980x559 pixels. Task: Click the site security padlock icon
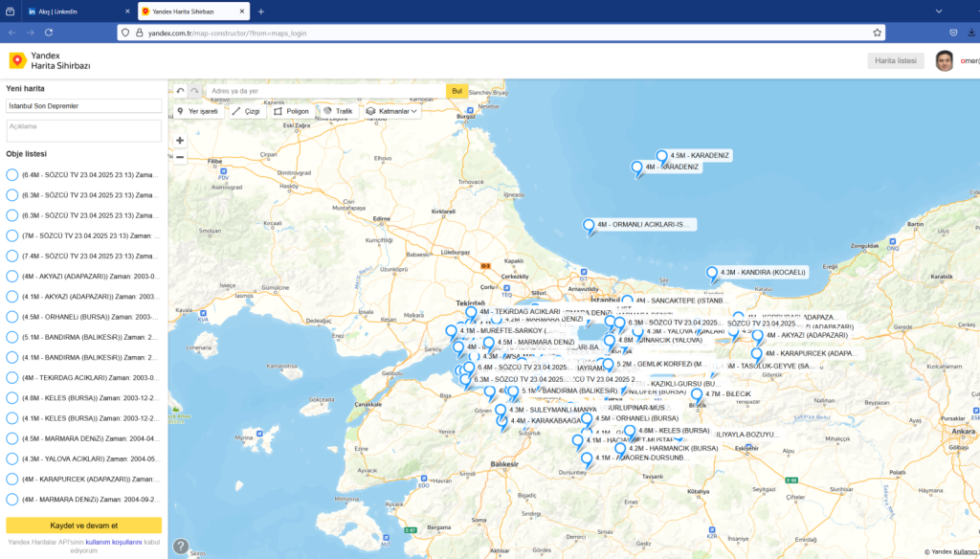click(x=140, y=33)
